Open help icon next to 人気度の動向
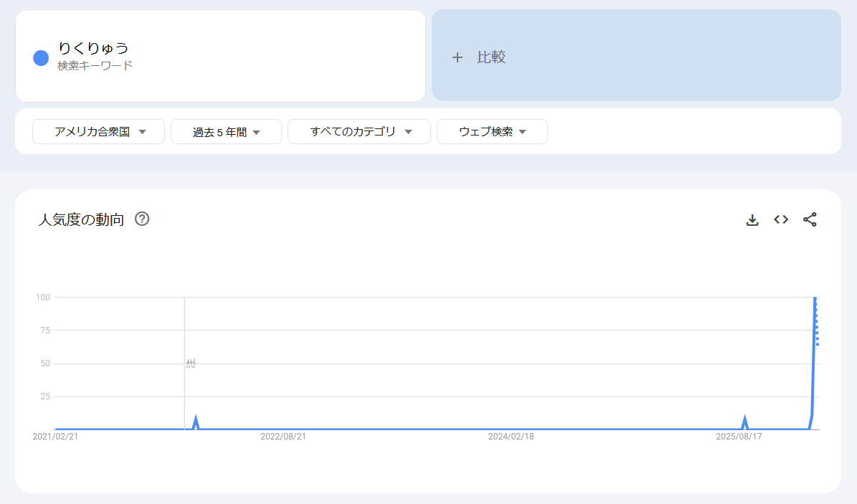 142,219
